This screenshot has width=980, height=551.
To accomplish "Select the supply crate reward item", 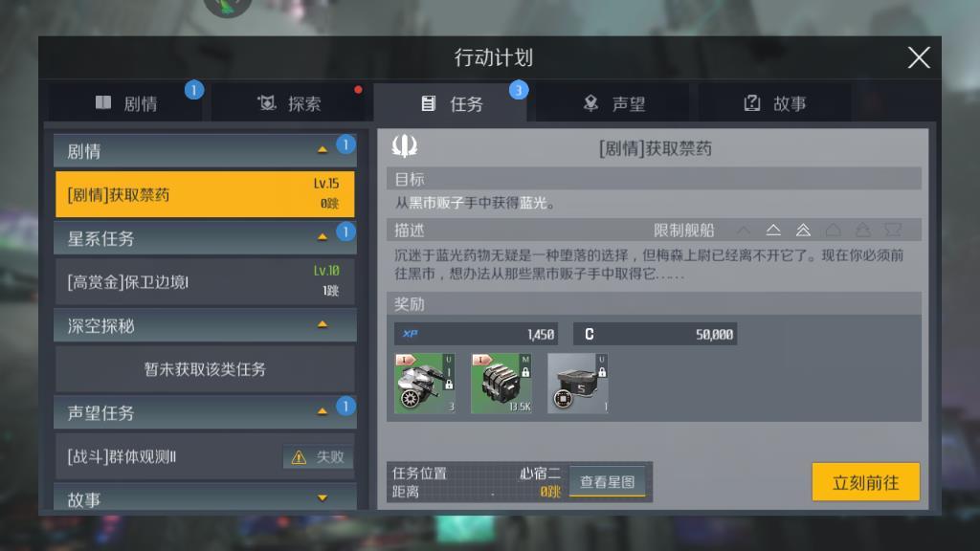I will (577, 383).
